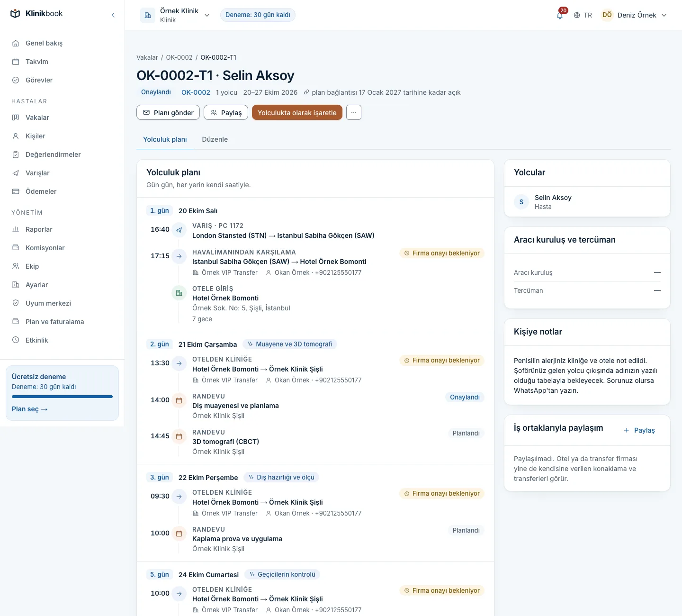Open Ayarlar settings
The image size is (682, 616).
point(62,285)
